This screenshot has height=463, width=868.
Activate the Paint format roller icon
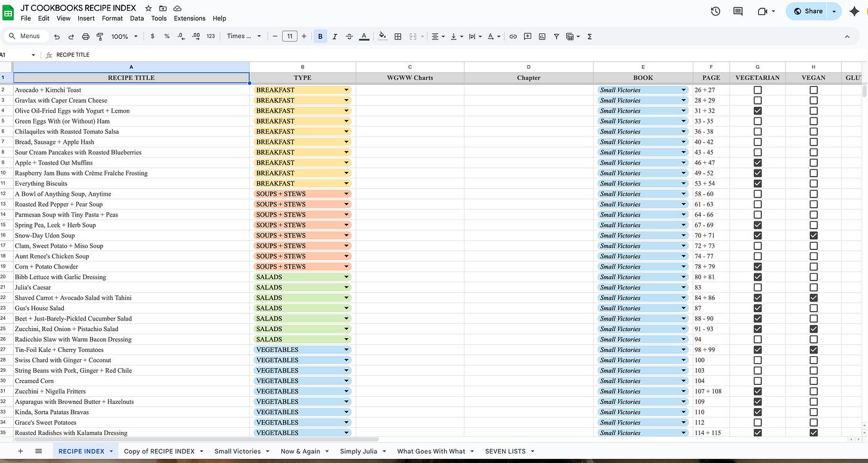click(100, 36)
